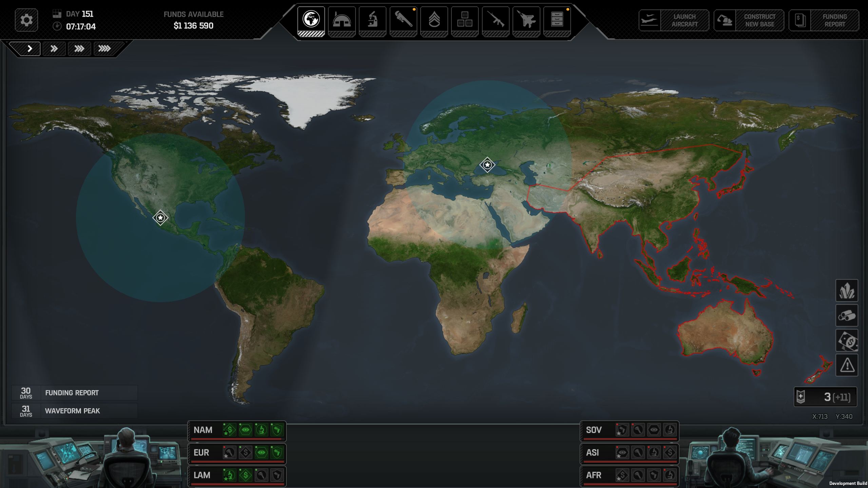Screen dimensions: 868x488
Task: Set time speed to fastest quadruple arrow
Action: pyautogui.click(x=104, y=48)
